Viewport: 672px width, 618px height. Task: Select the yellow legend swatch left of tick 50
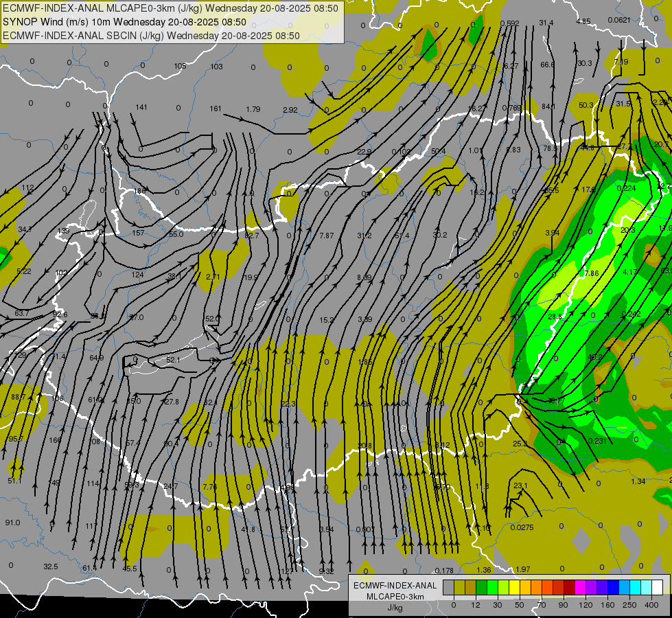pyautogui.click(x=514, y=587)
